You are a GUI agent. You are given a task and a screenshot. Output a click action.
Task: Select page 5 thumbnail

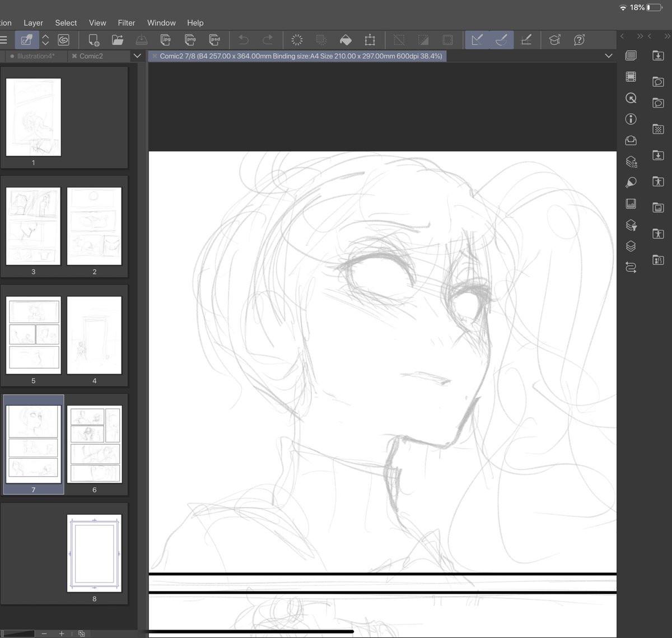(x=33, y=336)
